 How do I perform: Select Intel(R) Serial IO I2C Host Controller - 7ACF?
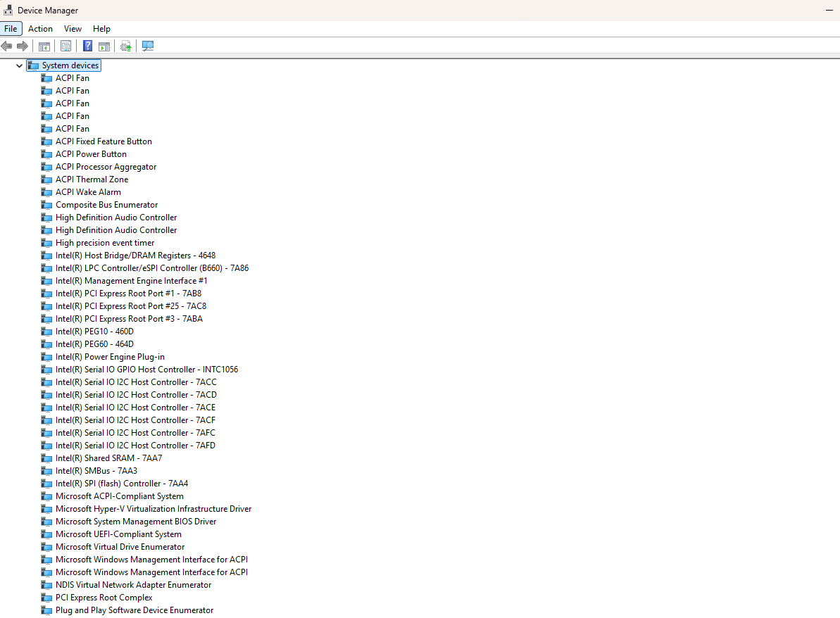pyautogui.click(x=135, y=420)
